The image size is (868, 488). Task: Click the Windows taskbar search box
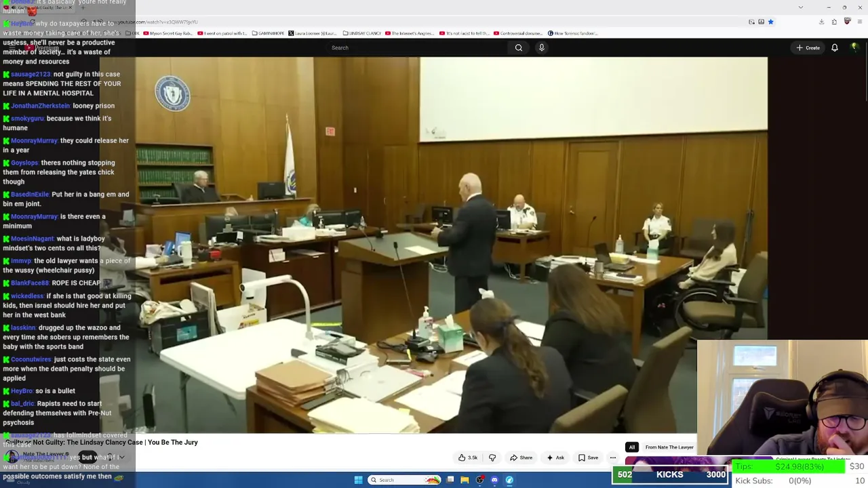pos(404,480)
